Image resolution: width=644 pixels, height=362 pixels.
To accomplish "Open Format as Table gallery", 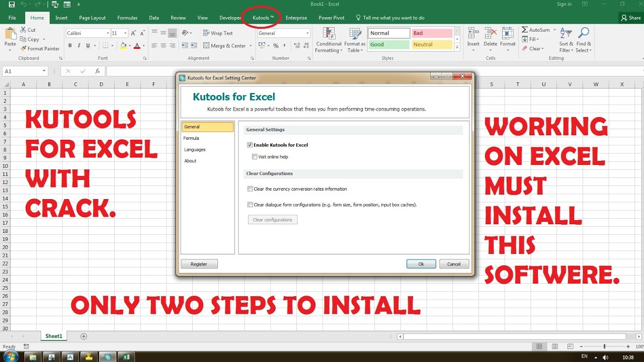I will (x=355, y=40).
